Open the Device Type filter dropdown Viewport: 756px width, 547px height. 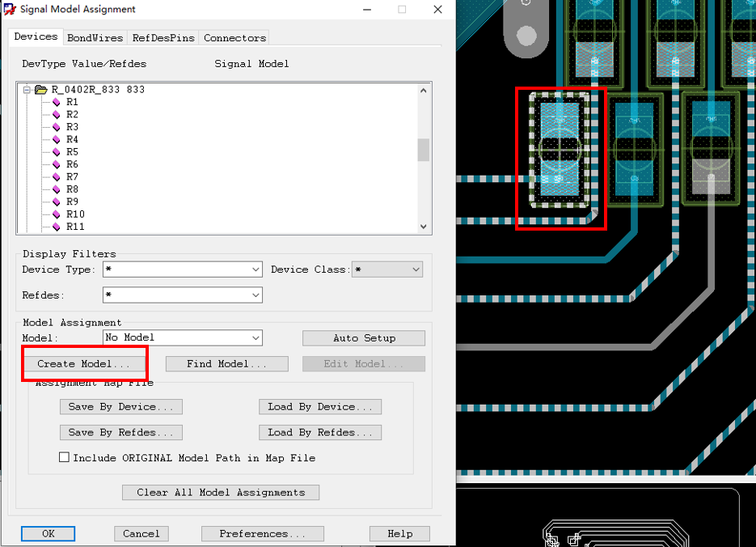coord(256,269)
